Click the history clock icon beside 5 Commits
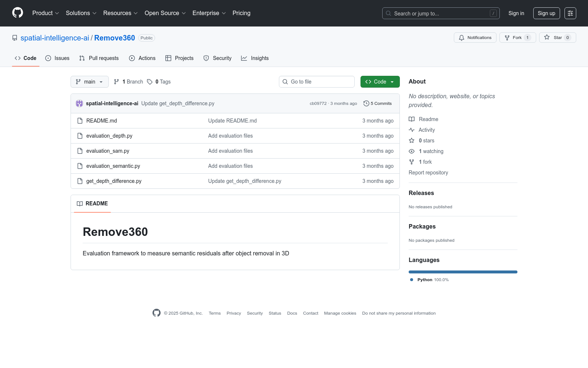 pyautogui.click(x=366, y=103)
